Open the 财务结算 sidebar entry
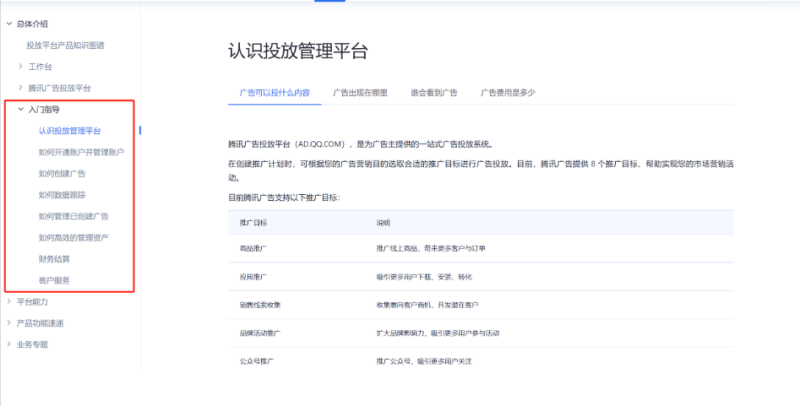This screenshot has height=406, width=800. 54,259
